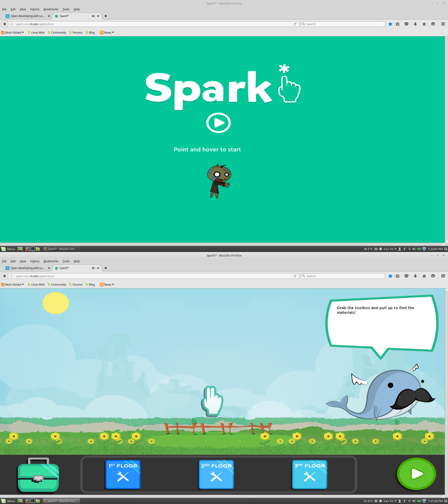Click the volume icon in the upper taskbar tray
The height and width of the screenshot is (504, 448).
coord(414,249)
